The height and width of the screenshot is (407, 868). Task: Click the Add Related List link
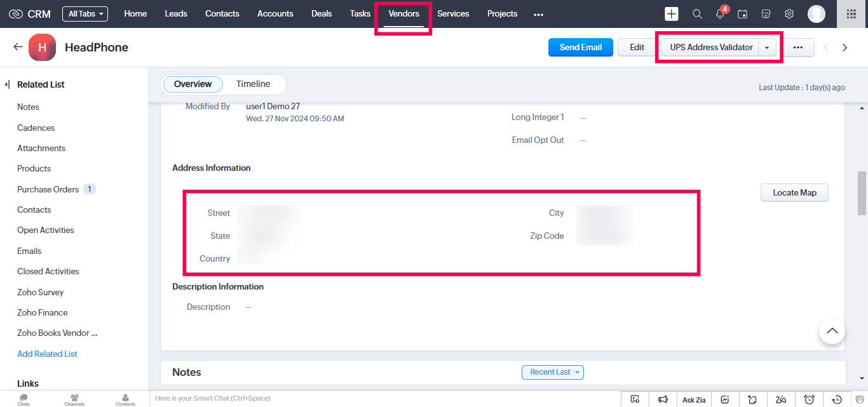[x=47, y=354]
